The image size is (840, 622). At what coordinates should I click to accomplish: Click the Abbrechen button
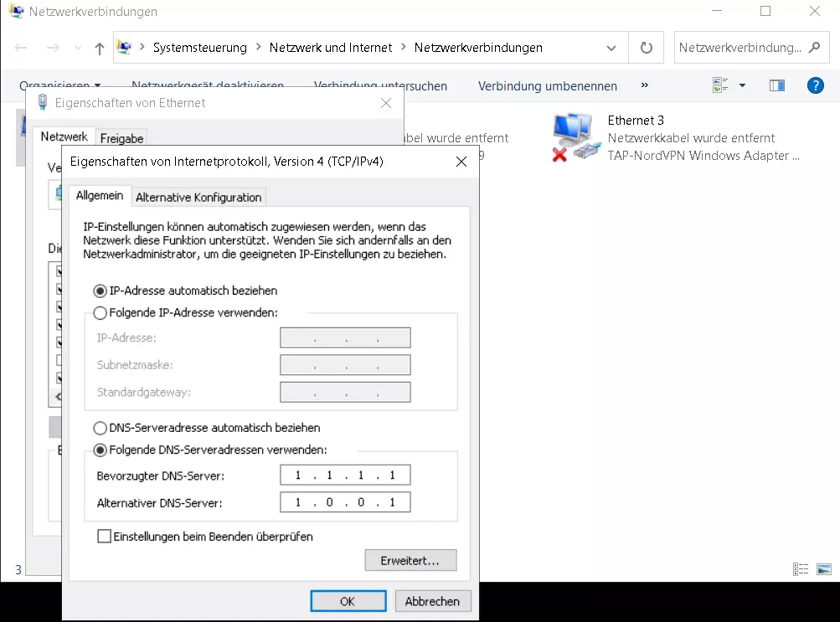coord(433,601)
